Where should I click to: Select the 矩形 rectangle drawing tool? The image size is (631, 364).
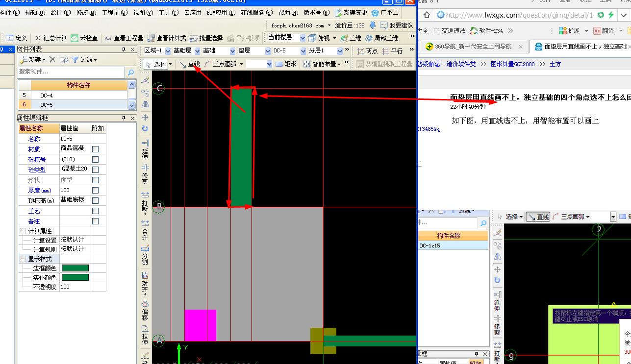(x=286, y=64)
